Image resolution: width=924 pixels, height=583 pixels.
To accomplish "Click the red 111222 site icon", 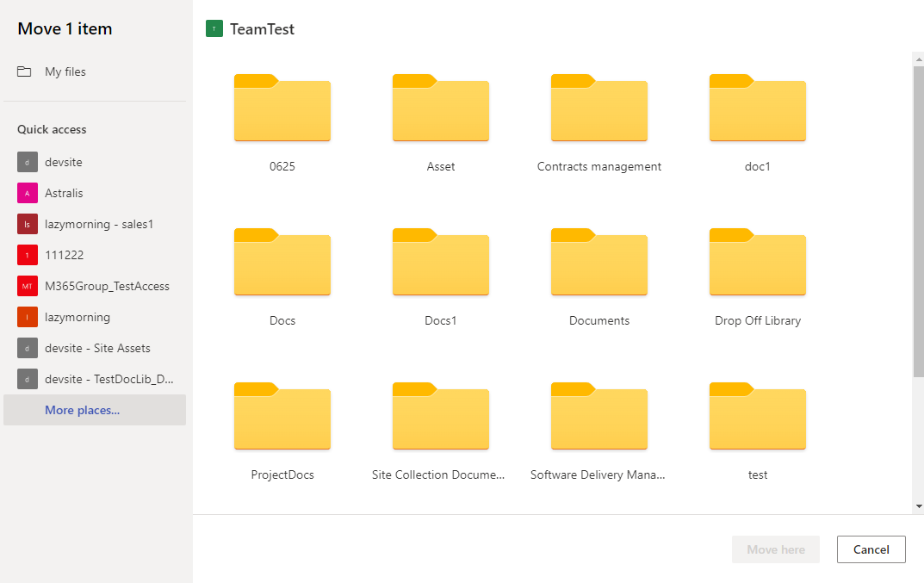I will (25, 255).
